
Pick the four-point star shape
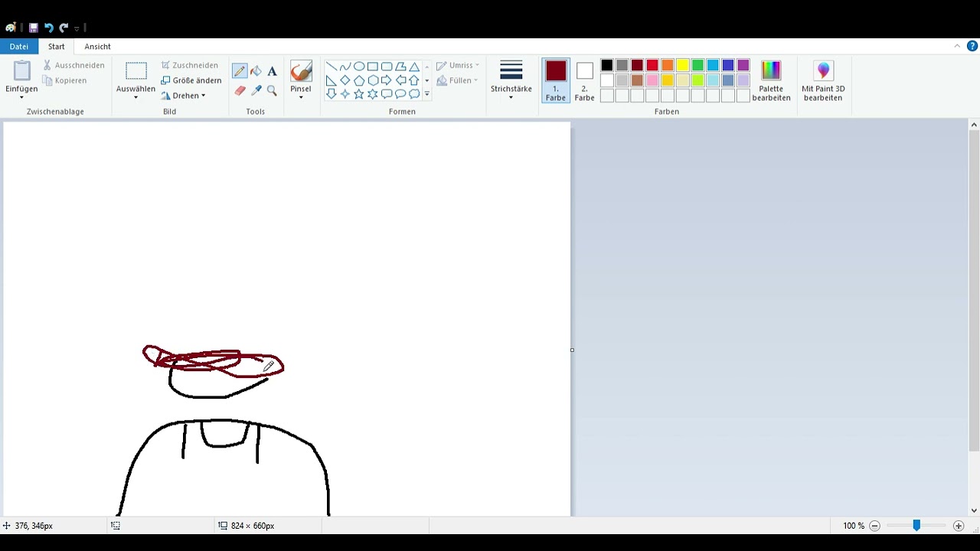click(345, 94)
